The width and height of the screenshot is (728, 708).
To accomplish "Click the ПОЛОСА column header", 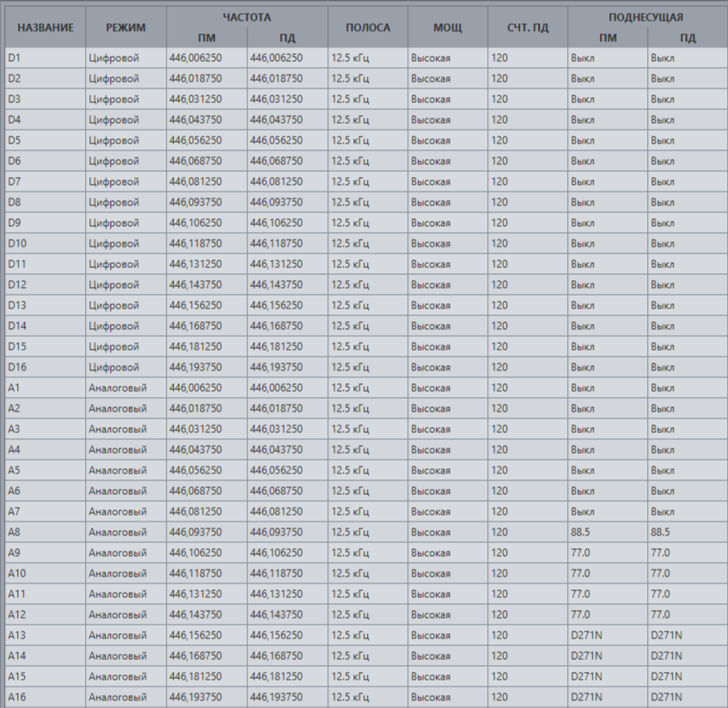I will click(x=368, y=27).
